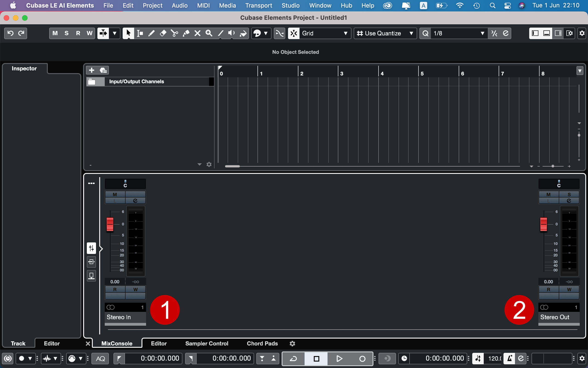The height and width of the screenshot is (368, 588).
Task: Show faders section icon in MixConsole sidebar
Action: [91, 248]
